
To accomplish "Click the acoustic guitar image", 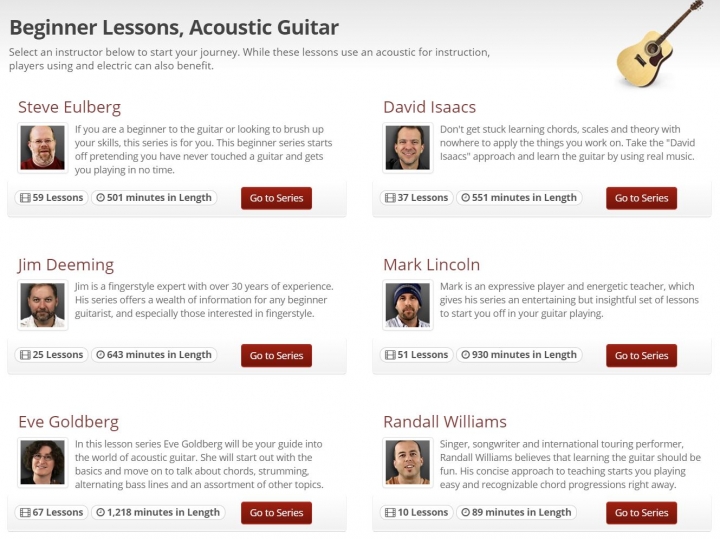I will click(x=660, y=44).
